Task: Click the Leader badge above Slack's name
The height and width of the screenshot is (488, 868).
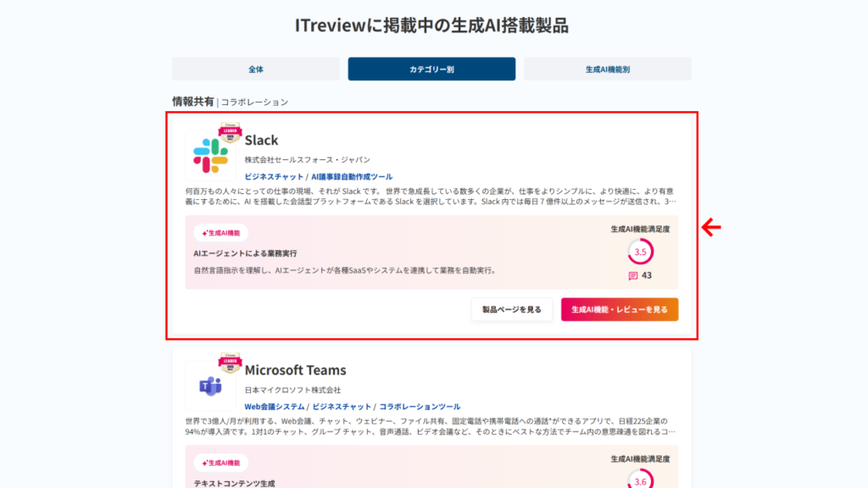Action: tap(231, 133)
